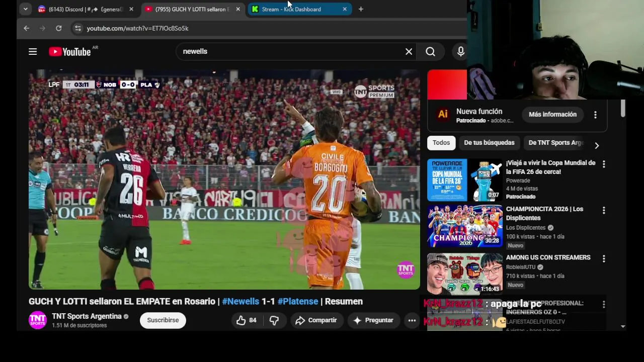Go back with browser back arrow
644x362 pixels.
tap(27, 28)
